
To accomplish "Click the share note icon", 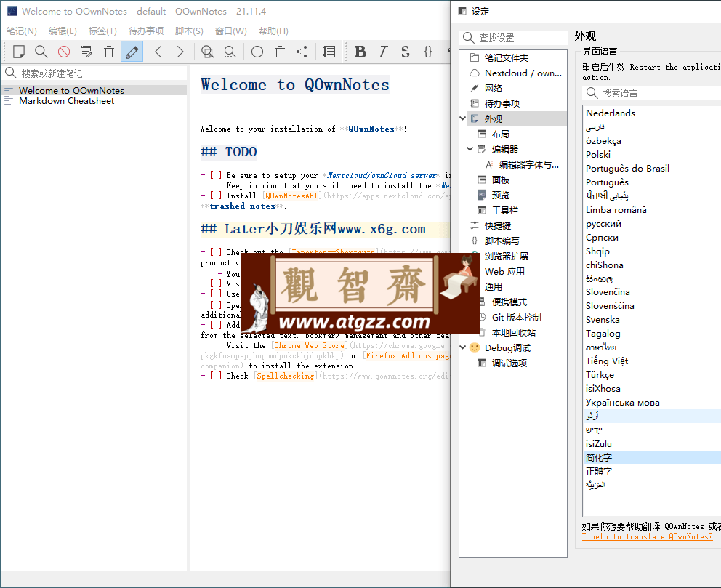I will (x=302, y=52).
